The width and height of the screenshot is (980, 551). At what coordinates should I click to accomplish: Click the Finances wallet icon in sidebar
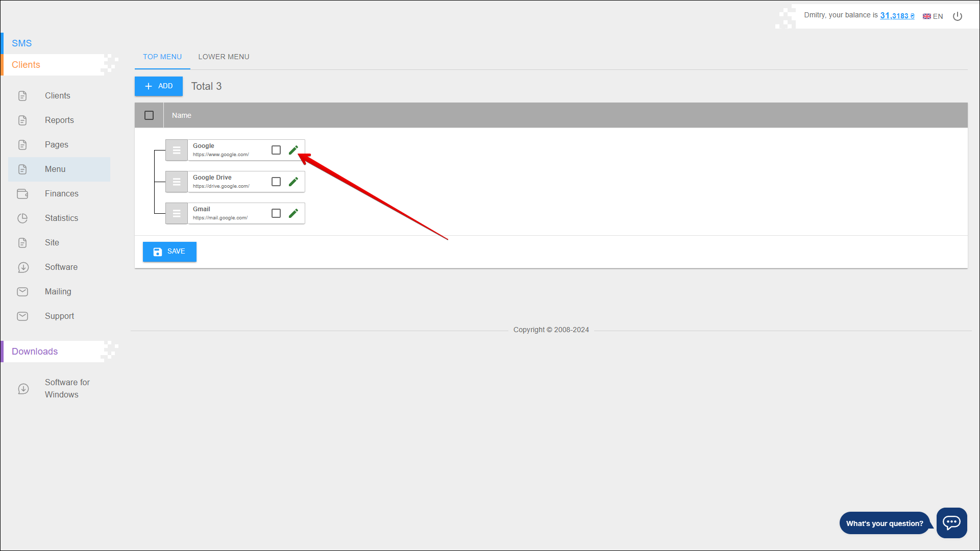[22, 194]
